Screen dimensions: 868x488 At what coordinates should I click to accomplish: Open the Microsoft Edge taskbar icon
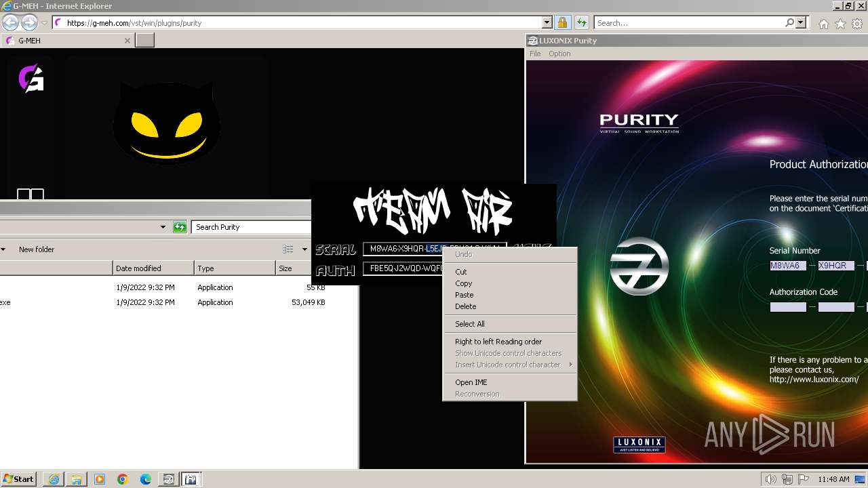[x=146, y=479]
